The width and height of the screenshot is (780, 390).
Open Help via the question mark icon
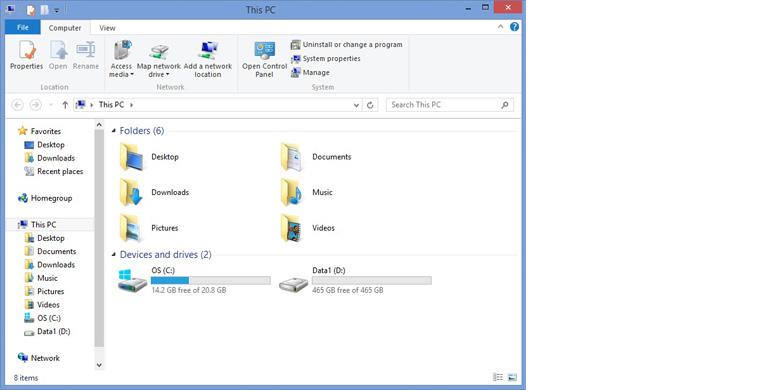514,27
